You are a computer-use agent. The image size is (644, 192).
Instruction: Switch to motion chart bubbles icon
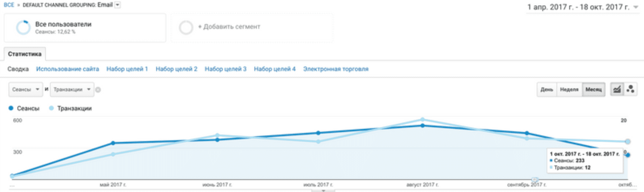(630, 89)
